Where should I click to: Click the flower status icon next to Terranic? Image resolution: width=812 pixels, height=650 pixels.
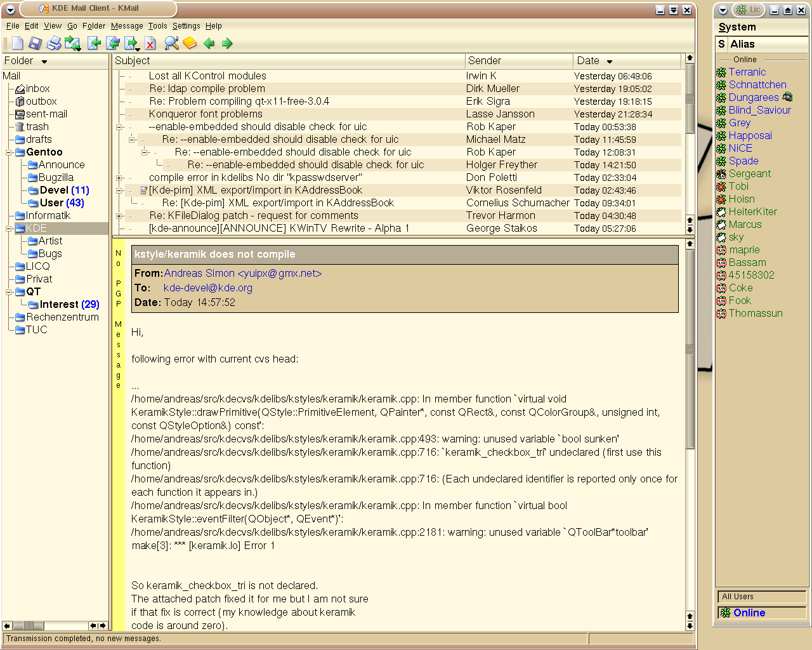pos(721,72)
